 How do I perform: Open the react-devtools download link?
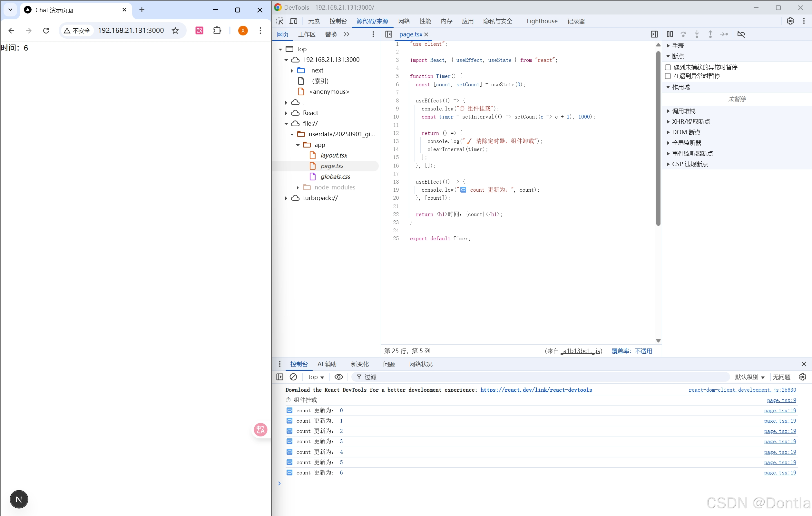click(x=536, y=390)
